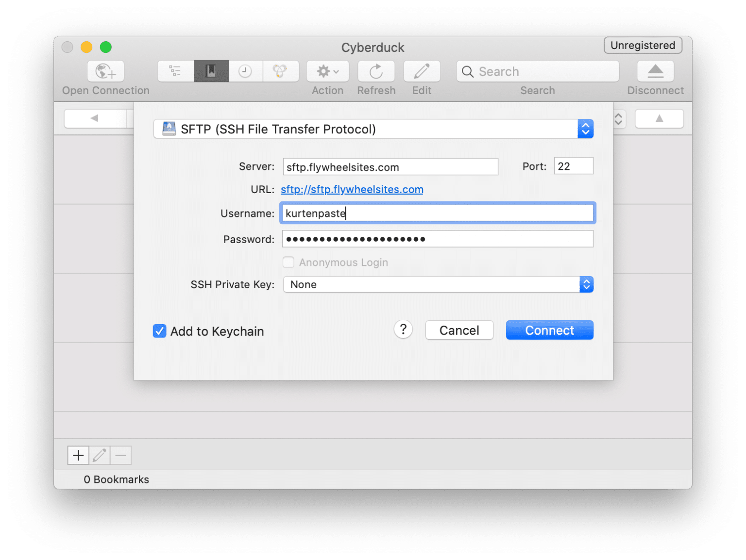Click the Refresh toolbar icon
This screenshot has width=746, height=560.
click(x=376, y=71)
